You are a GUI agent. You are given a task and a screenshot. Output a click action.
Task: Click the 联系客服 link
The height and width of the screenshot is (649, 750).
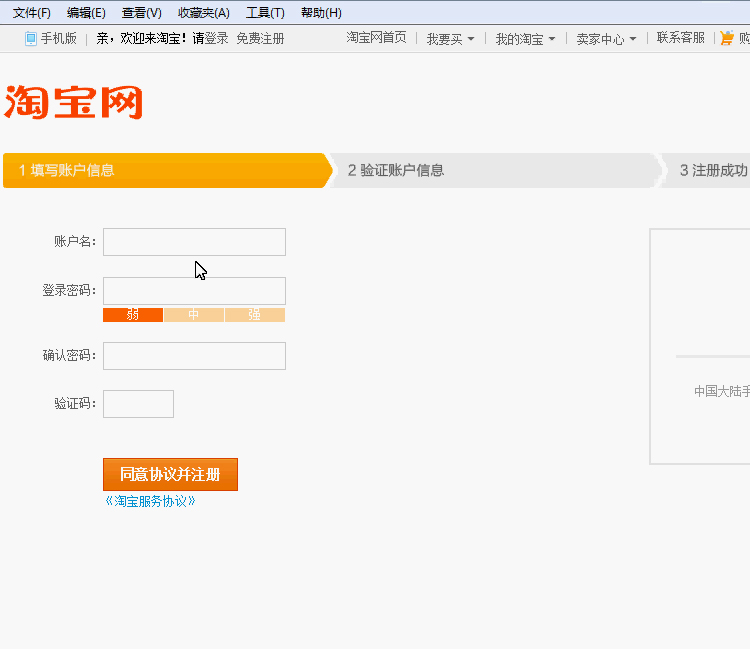coord(681,37)
